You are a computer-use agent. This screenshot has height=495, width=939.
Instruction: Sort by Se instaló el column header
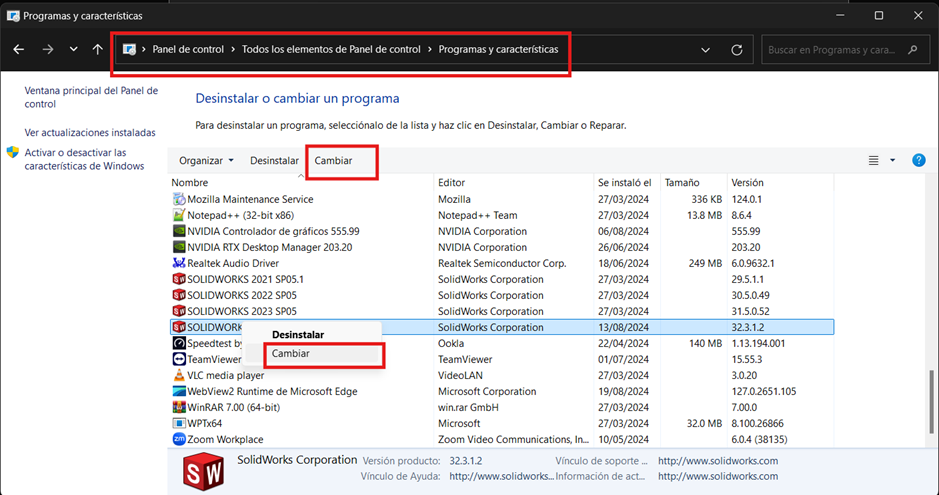coord(626,183)
